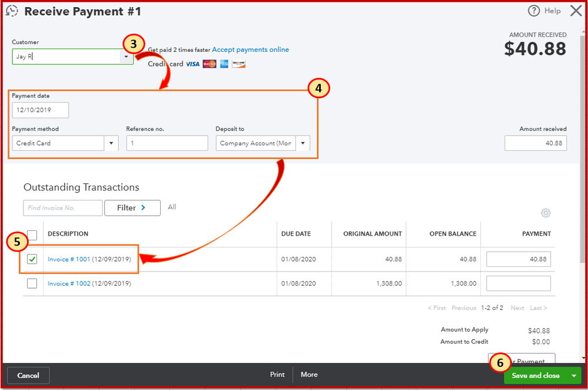Viewport: 588px width, 390px height.
Task: Click the PAYMENT column header
Action: pos(536,234)
